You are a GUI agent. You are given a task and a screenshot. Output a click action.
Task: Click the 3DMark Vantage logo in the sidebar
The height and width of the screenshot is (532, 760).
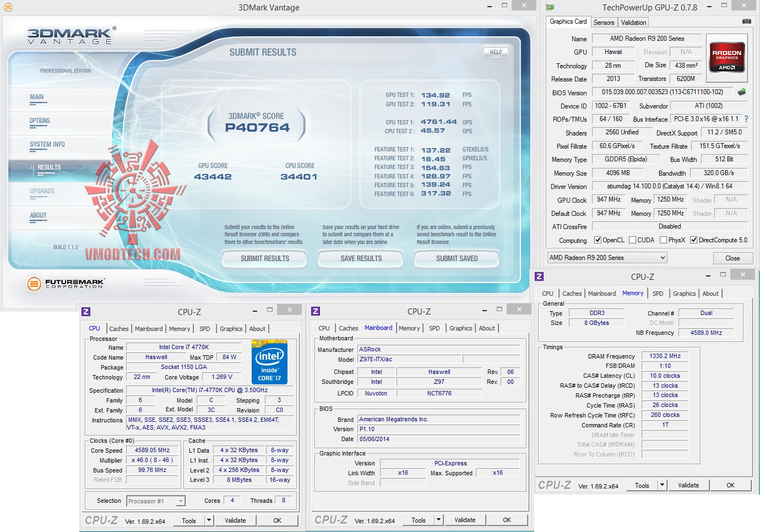[x=71, y=35]
